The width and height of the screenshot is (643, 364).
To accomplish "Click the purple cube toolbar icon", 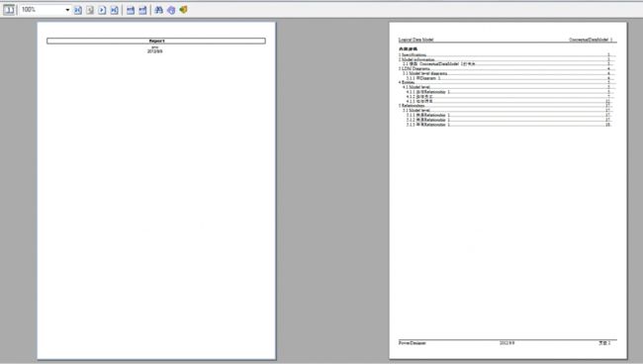I will tap(171, 10).
